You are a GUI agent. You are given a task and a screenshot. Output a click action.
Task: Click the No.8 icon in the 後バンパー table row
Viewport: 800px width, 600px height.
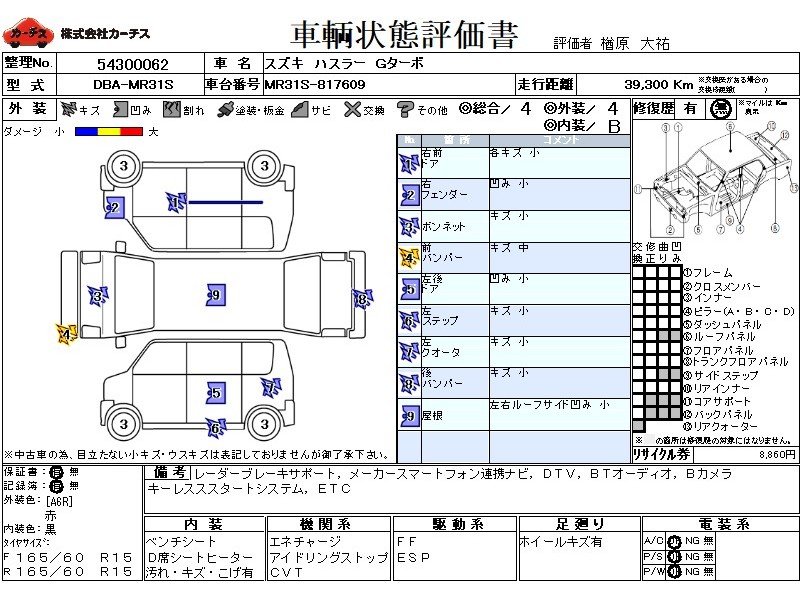coord(409,384)
